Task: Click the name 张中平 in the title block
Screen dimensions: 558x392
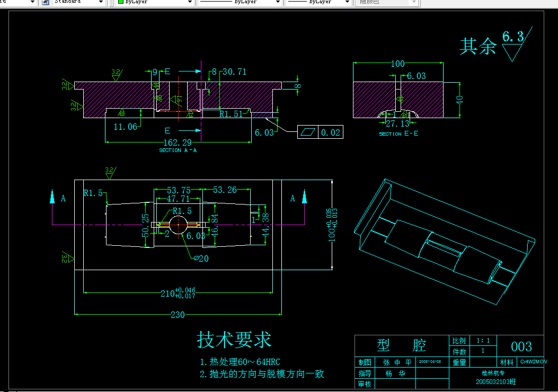Action: [x=397, y=362]
